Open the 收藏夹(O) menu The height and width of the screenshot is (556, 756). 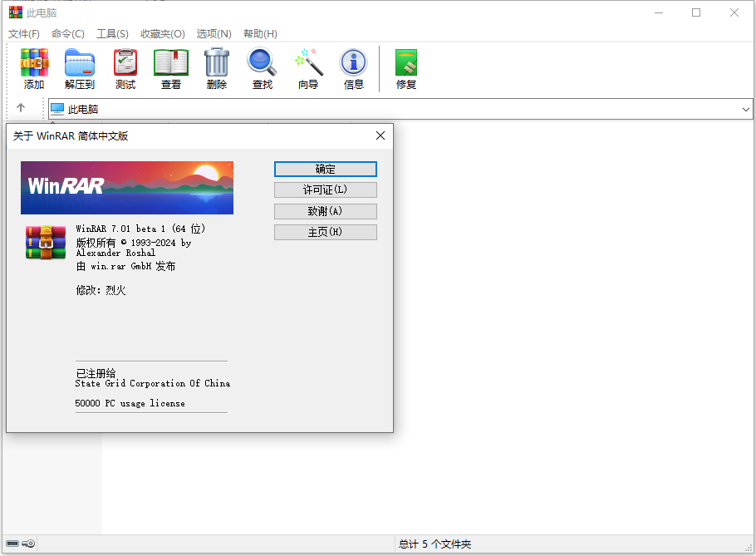(163, 33)
